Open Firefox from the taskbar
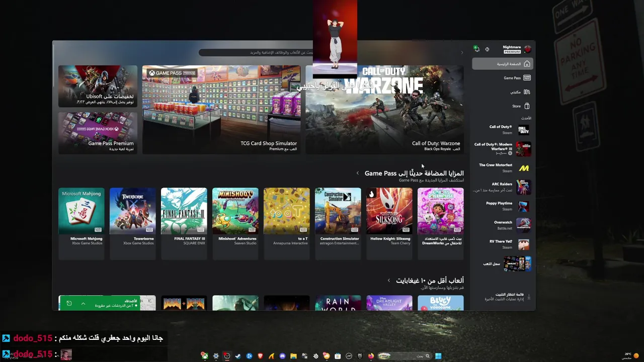Image resolution: width=644 pixels, height=362 pixels. click(371, 356)
